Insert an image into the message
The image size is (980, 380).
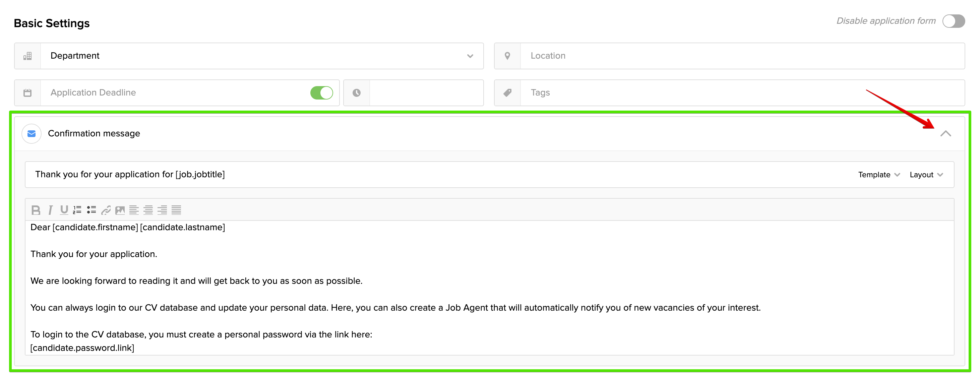pos(120,210)
